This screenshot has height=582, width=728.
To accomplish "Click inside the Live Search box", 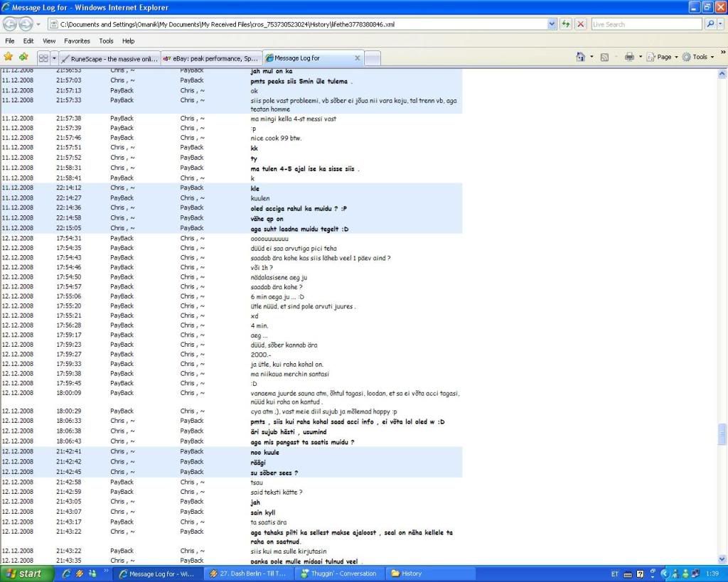I will [646, 24].
